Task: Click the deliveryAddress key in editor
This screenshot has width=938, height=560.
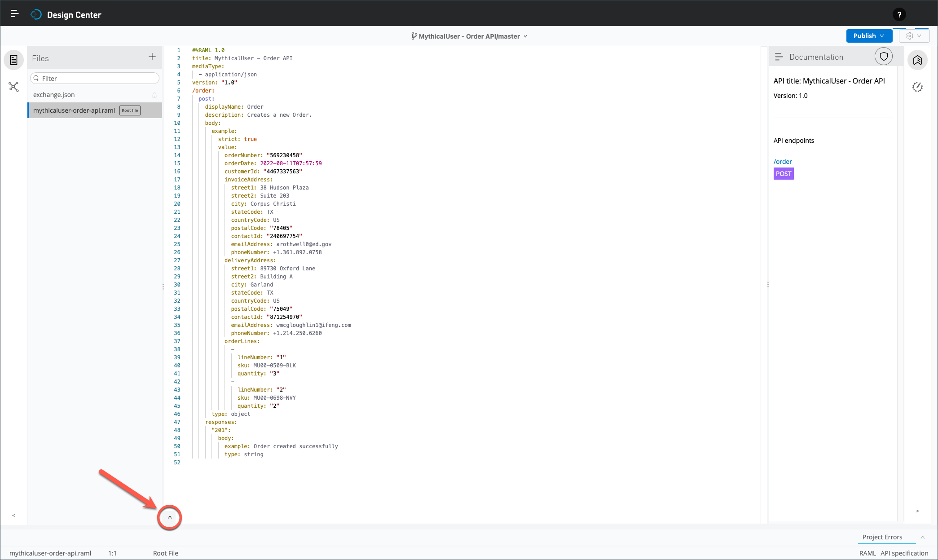Action: [x=250, y=260]
